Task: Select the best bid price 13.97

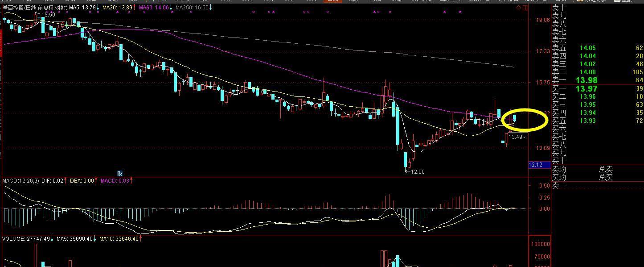Action: (587, 89)
